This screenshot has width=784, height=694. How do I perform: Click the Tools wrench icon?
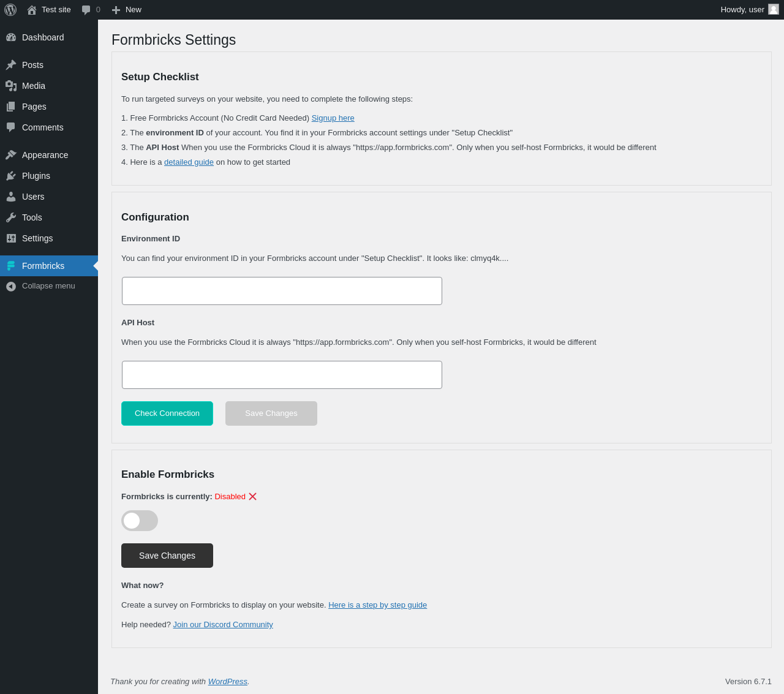[x=11, y=217]
